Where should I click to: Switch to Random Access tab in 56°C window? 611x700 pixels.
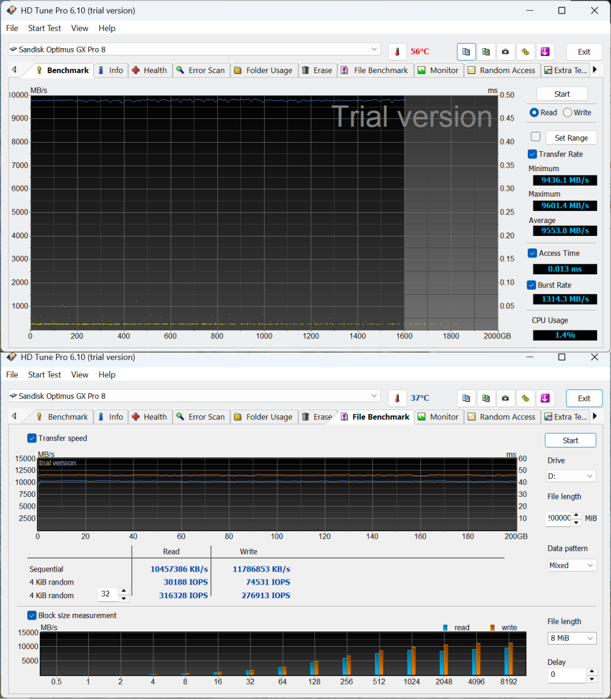tap(501, 70)
